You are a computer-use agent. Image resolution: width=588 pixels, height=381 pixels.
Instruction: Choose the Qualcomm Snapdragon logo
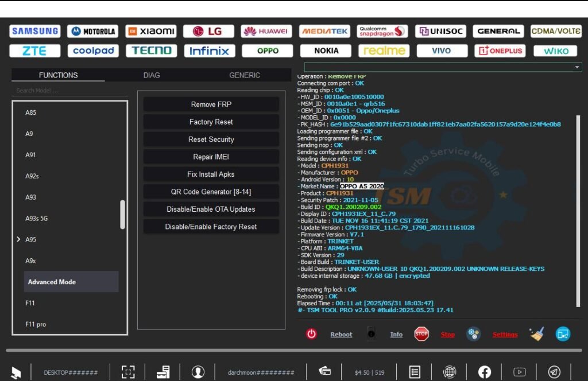coord(382,31)
